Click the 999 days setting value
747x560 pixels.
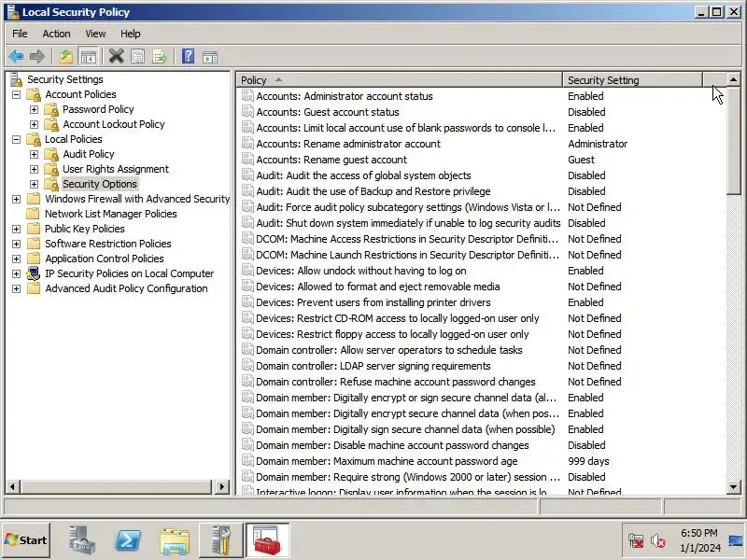click(588, 461)
